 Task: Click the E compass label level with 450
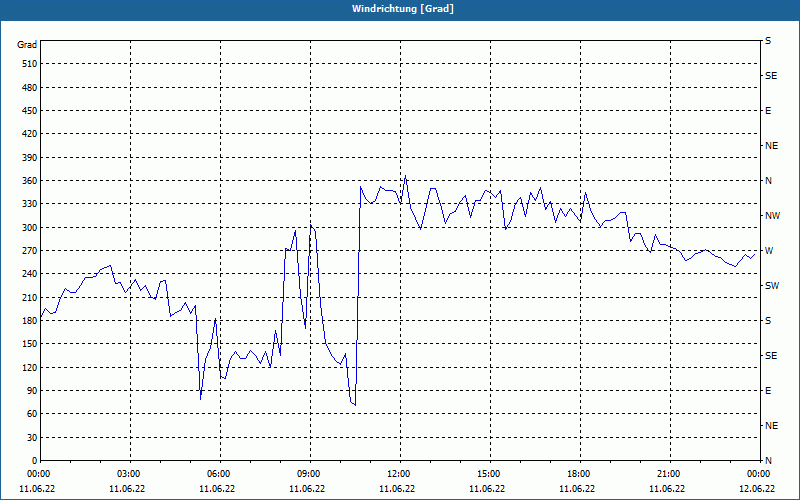tap(768, 111)
